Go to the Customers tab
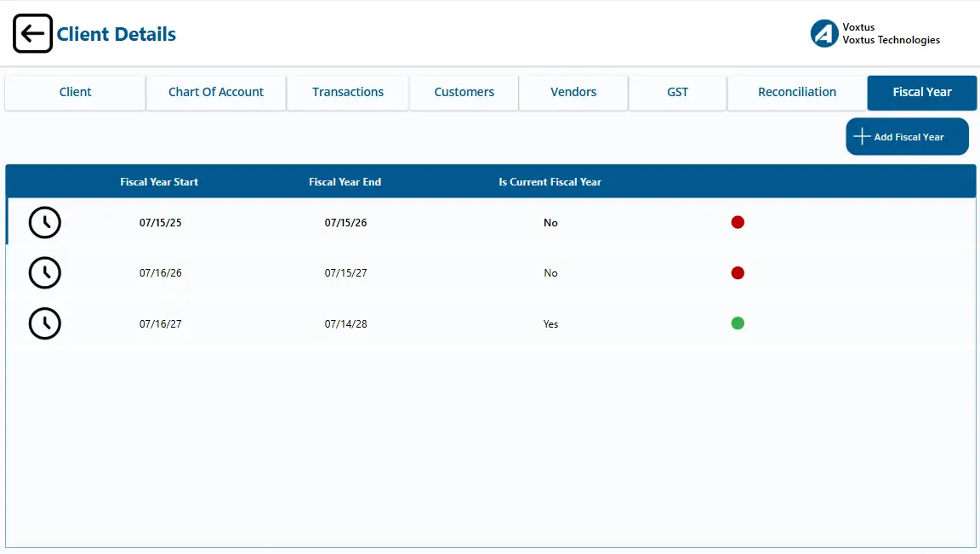Image resolution: width=980 pixels, height=554 pixels. 464,93
